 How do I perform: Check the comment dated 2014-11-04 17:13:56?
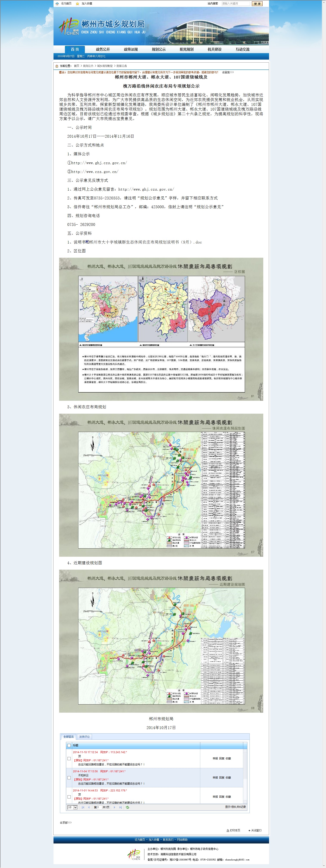pyautogui.click(x=69, y=778)
